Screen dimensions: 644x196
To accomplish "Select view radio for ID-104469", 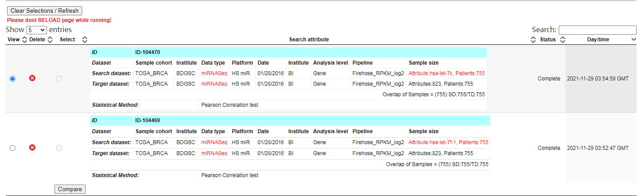I will (12, 148).
